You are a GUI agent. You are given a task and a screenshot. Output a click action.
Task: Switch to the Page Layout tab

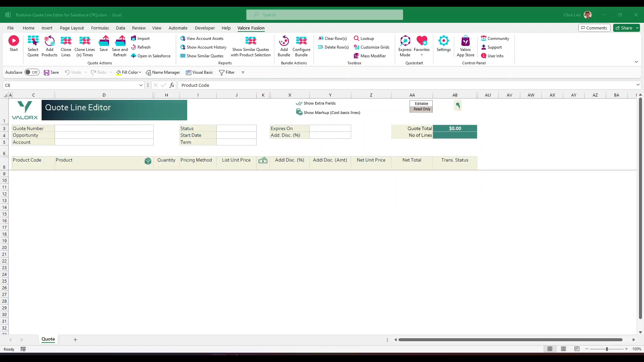pyautogui.click(x=72, y=28)
